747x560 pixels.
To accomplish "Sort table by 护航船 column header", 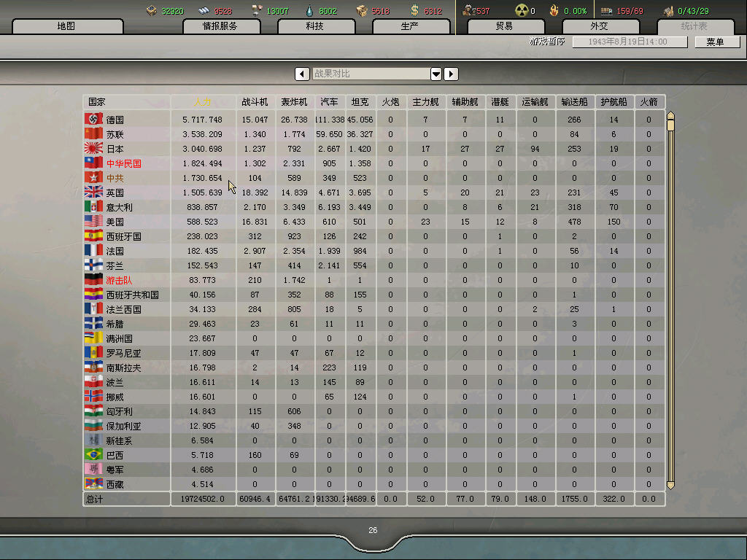I will [x=614, y=102].
